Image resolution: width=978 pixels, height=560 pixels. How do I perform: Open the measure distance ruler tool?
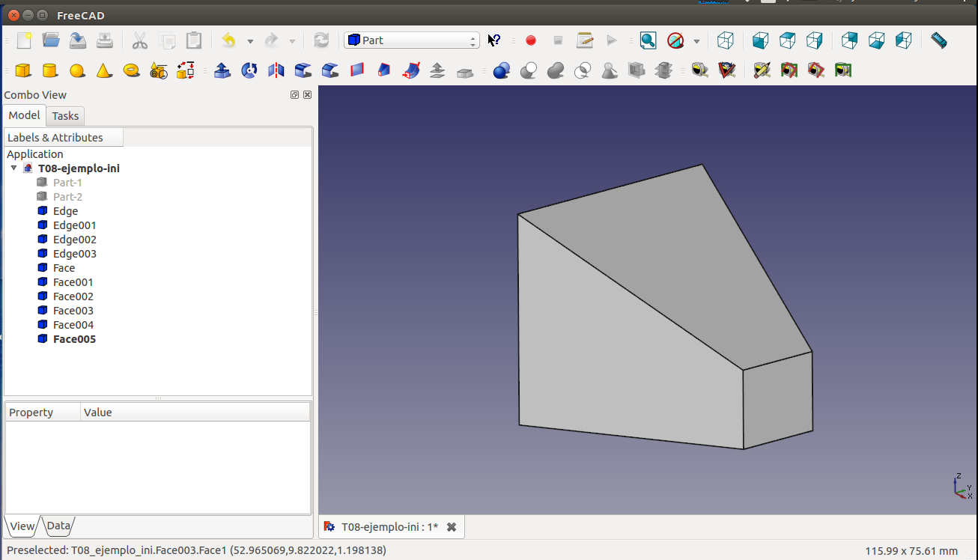coord(938,40)
